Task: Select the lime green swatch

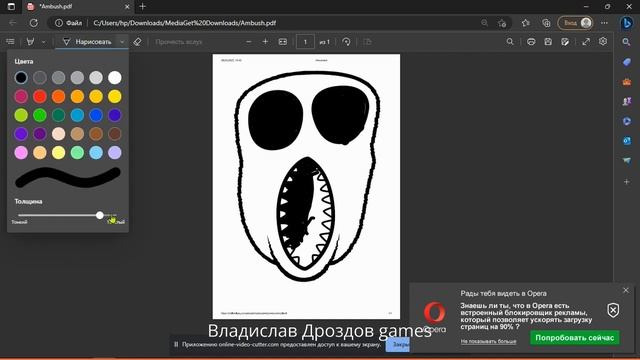Action: click(x=21, y=115)
